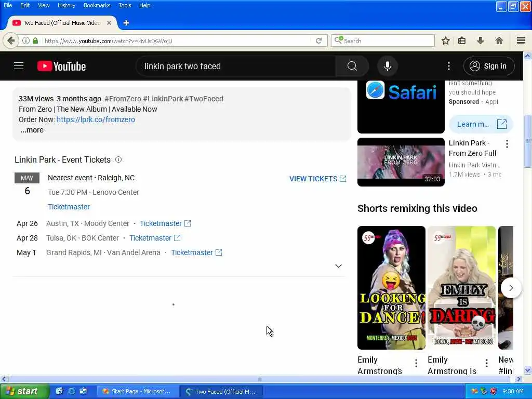
Task: Click red shield tray icon
Action: pyautogui.click(x=494, y=391)
